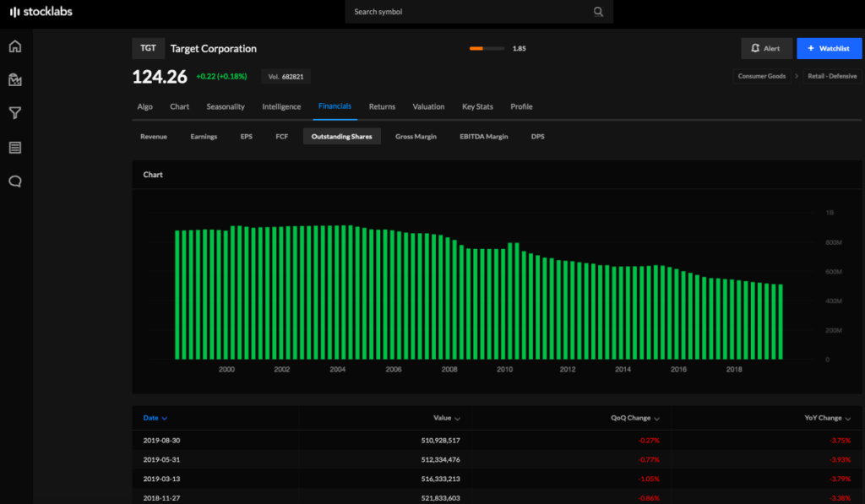
Task: Click the last green bar in the chart
Action: pyautogui.click(x=780, y=322)
